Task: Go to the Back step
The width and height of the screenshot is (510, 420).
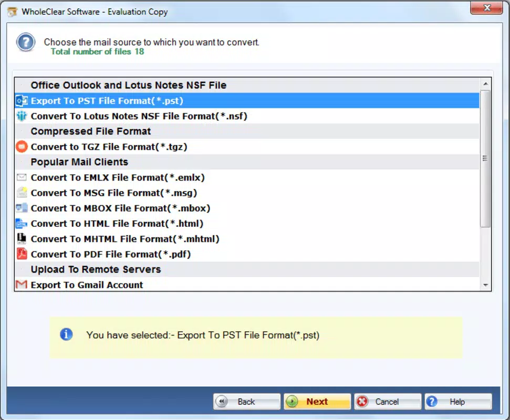Action: (x=247, y=402)
